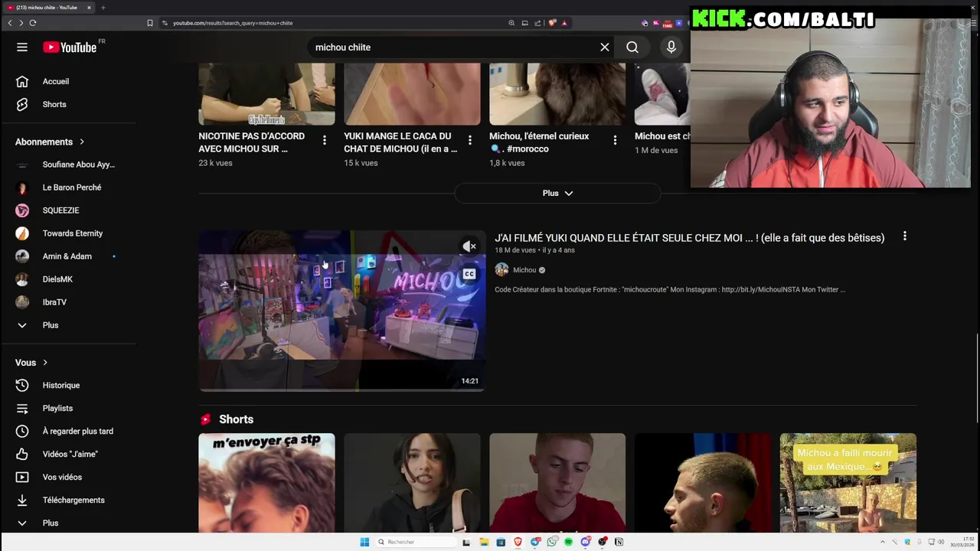Screen dimensions: 980x551
Task: Expand the Vous section header
Action: click(x=31, y=362)
